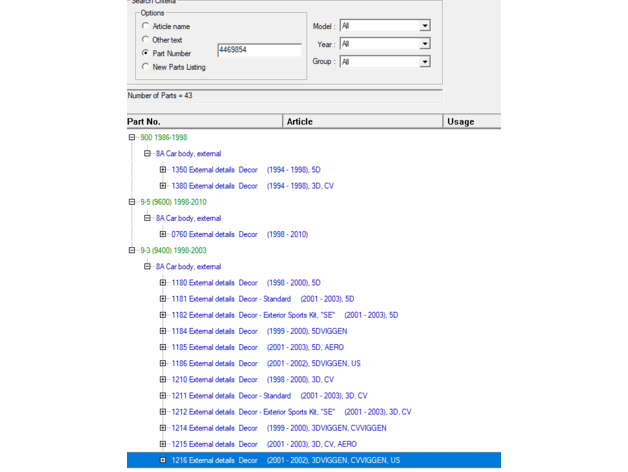Select the Other text search option
Image resolution: width=628 pixels, height=472 pixels.
point(145,40)
